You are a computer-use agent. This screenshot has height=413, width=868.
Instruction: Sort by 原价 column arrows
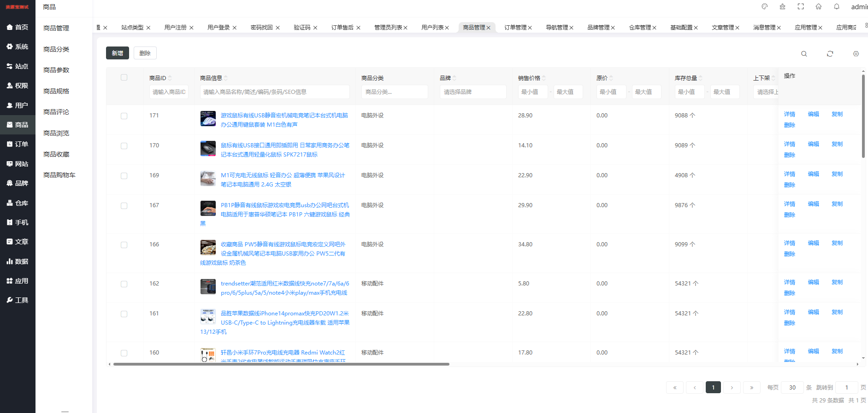point(611,78)
